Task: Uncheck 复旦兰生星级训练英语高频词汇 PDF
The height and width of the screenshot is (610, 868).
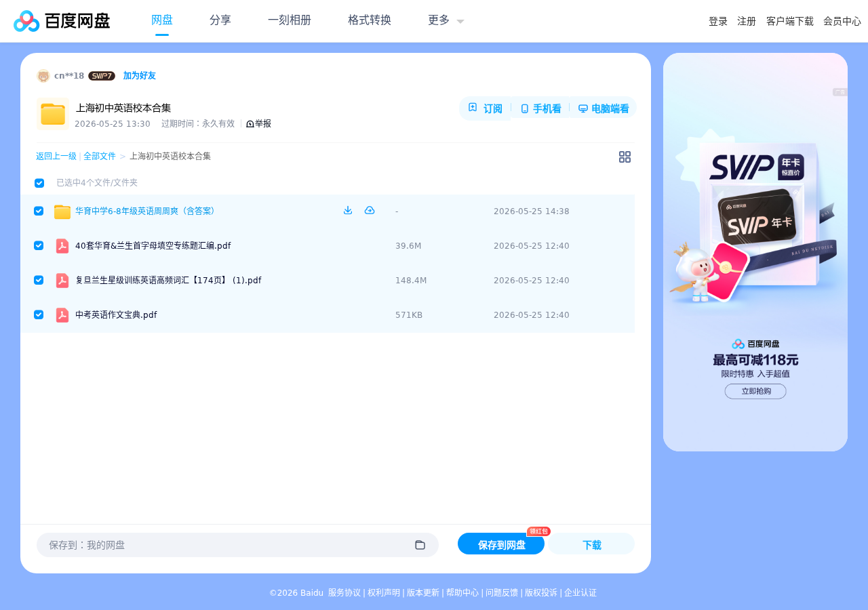Action: 39,280
